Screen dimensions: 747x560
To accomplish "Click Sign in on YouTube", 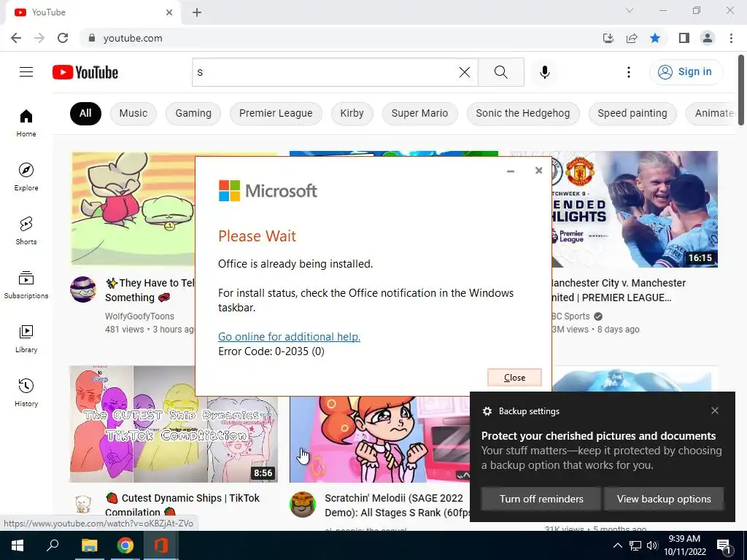I will [x=686, y=72].
